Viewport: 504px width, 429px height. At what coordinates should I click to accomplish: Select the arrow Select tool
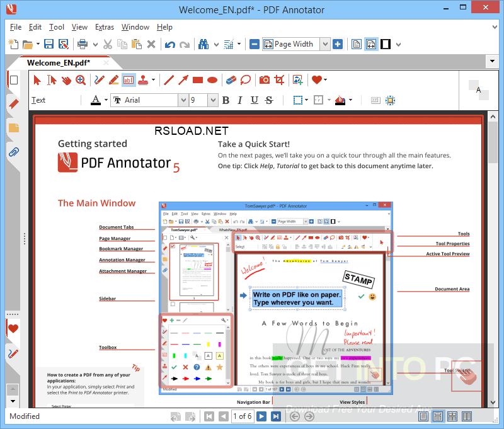(37, 80)
